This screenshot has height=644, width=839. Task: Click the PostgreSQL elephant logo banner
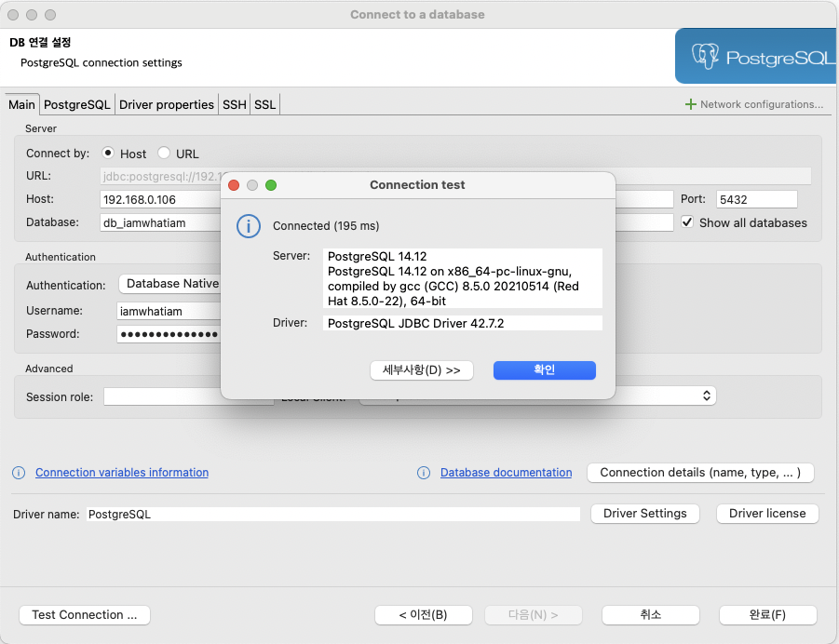[x=756, y=56]
